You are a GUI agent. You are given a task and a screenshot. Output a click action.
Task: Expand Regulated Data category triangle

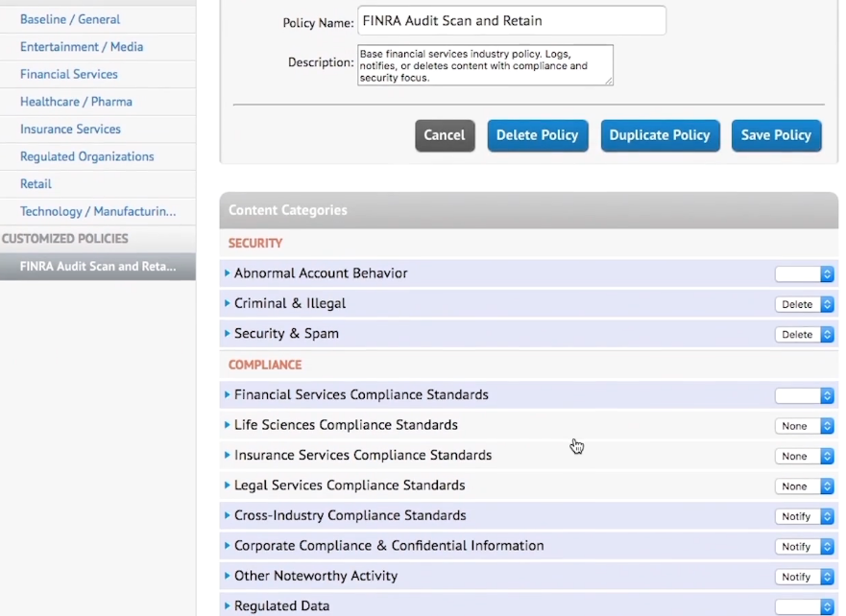pos(228,606)
